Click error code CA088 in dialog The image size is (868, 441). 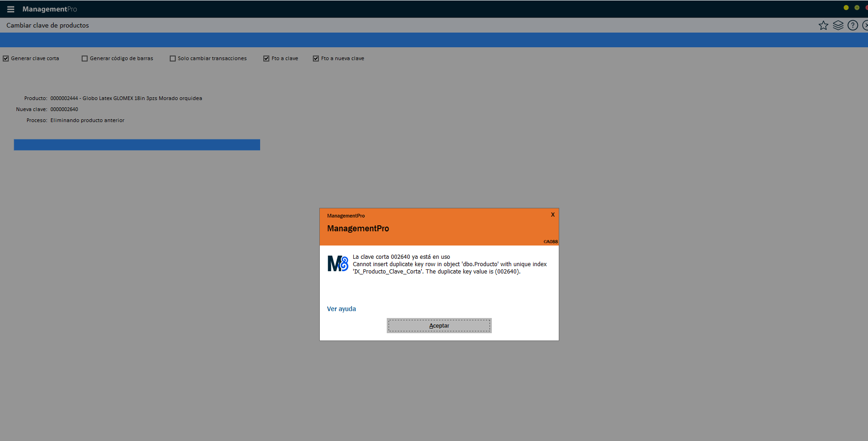pyautogui.click(x=551, y=241)
